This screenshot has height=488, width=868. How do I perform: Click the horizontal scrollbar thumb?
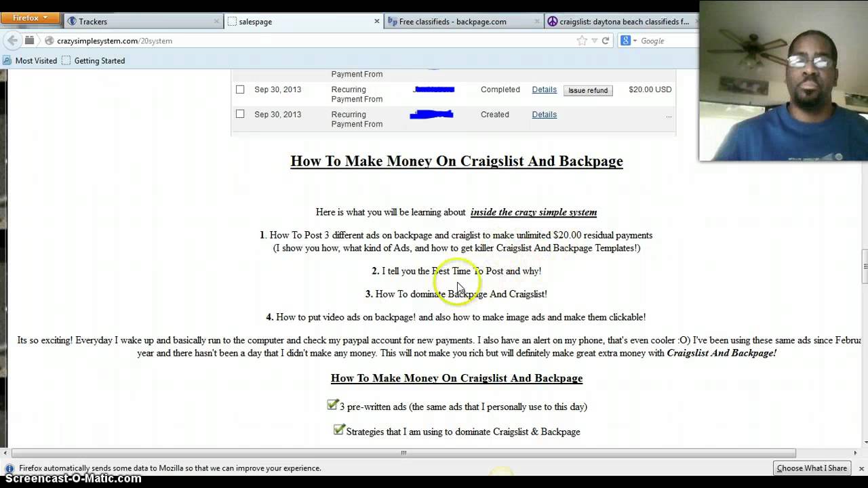coord(403,453)
